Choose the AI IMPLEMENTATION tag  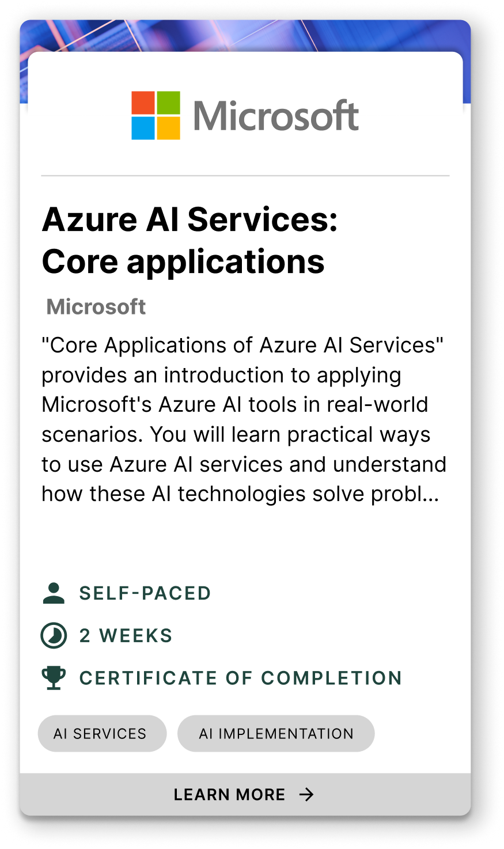[276, 733]
